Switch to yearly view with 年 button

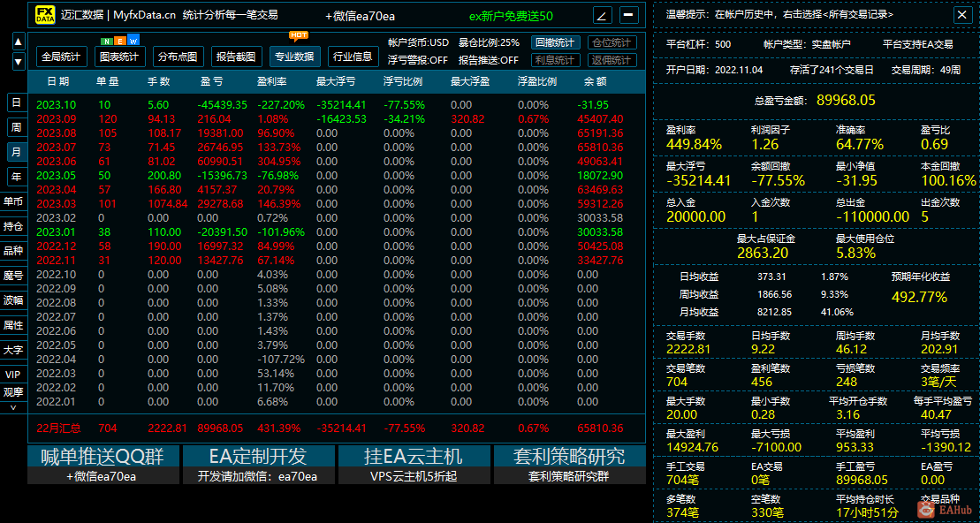pos(16,177)
